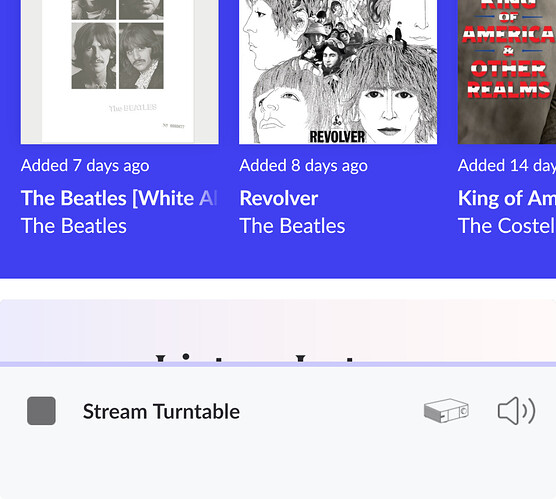Seek on the thin lavender progress bar
Screen dimensions: 556x499
[278, 364]
